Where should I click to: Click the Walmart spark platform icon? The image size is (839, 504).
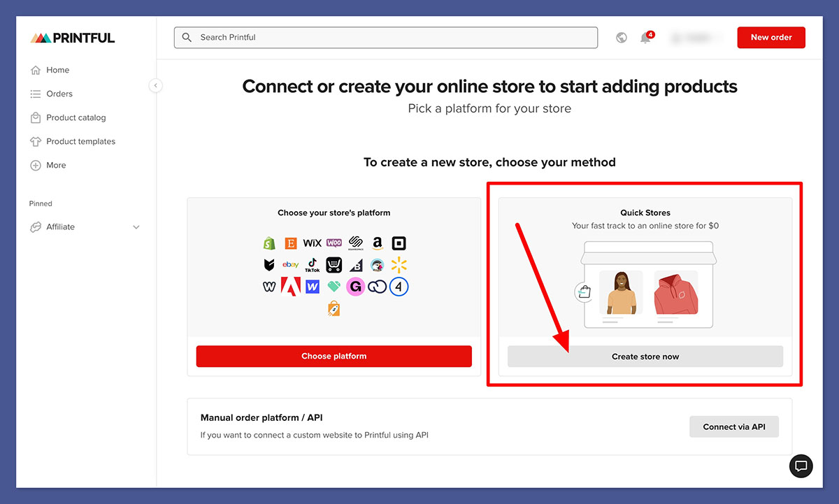pos(399,265)
